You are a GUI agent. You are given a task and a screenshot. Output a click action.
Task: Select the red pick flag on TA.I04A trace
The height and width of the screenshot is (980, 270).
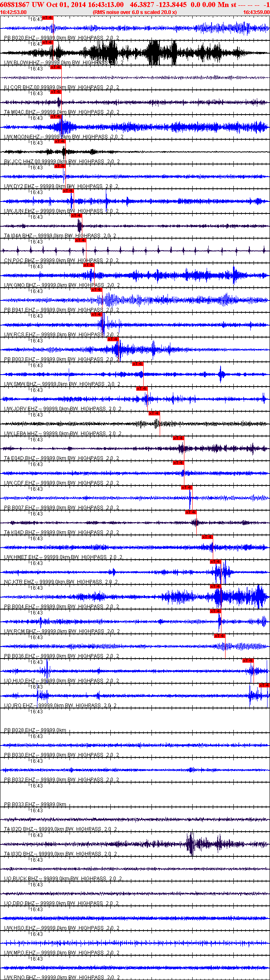(x=77, y=216)
